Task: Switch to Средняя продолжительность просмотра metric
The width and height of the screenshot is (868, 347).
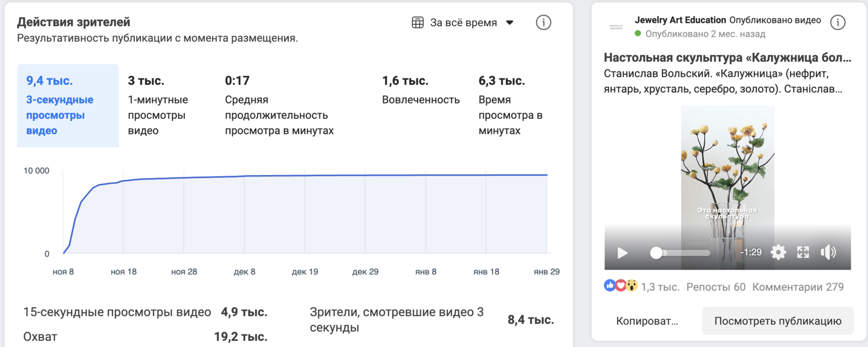Action: tap(279, 106)
